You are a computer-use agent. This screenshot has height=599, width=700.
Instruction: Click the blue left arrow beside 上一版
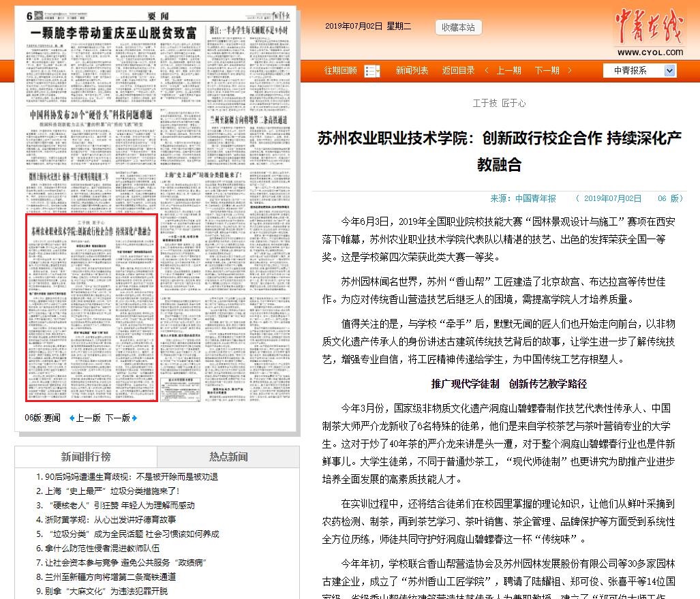pyautogui.click(x=72, y=418)
